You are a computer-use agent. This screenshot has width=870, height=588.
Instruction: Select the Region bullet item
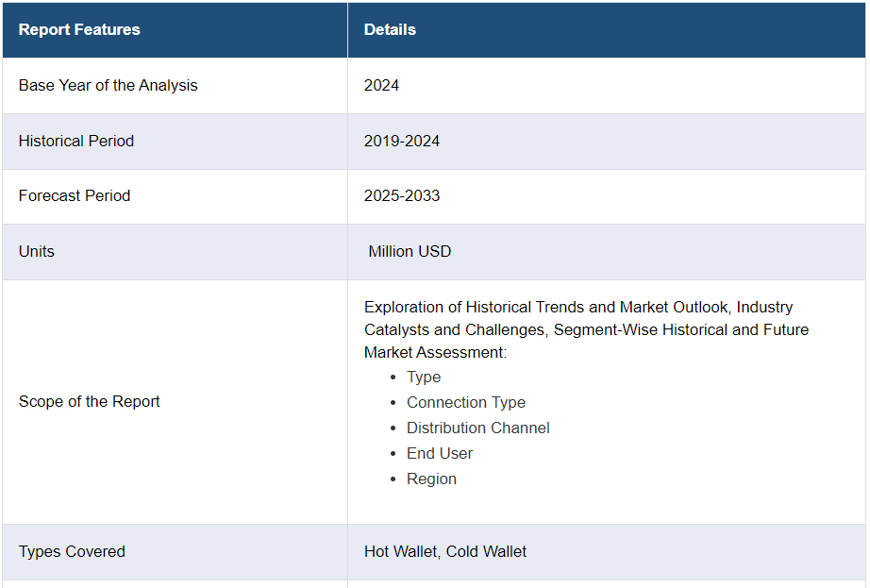(431, 479)
